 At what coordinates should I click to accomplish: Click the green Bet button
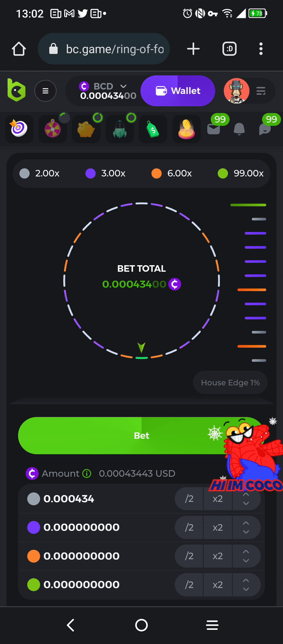(141, 436)
